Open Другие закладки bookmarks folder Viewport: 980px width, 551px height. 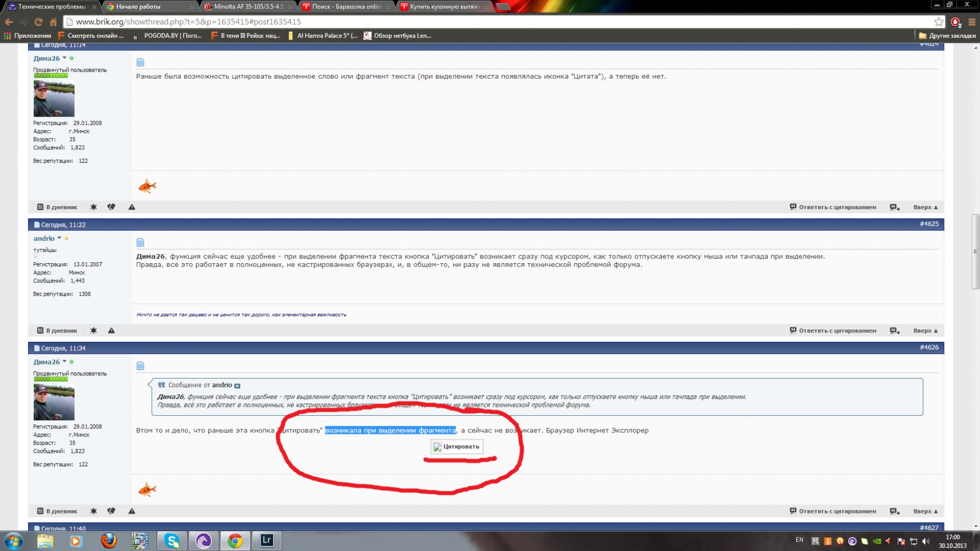pyautogui.click(x=947, y=36)
